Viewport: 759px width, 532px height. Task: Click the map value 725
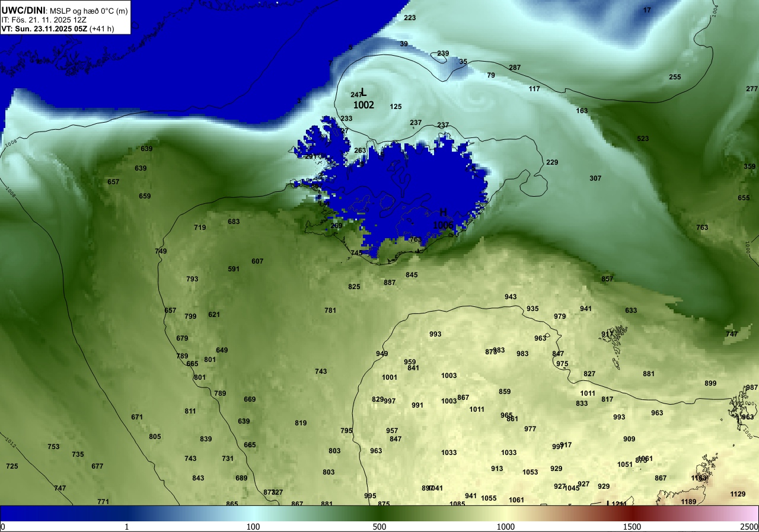click(x=12, y=466)
